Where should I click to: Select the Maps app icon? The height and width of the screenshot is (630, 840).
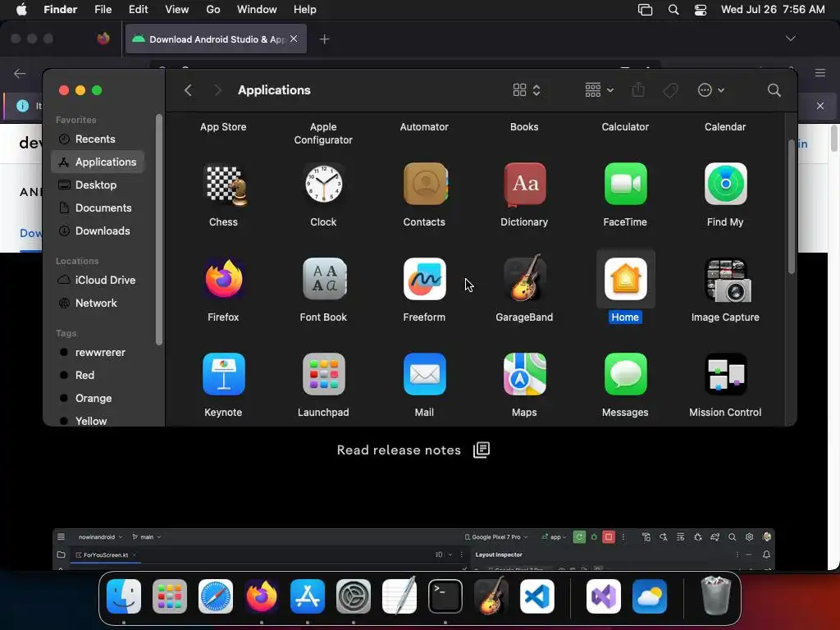(x=525, y=374)
